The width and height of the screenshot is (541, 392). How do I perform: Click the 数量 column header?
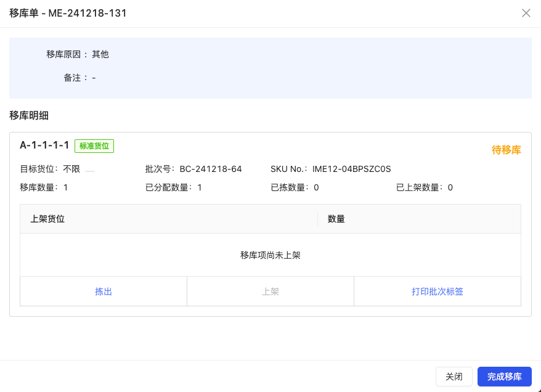pyautogui.click(x=336, y=219)
